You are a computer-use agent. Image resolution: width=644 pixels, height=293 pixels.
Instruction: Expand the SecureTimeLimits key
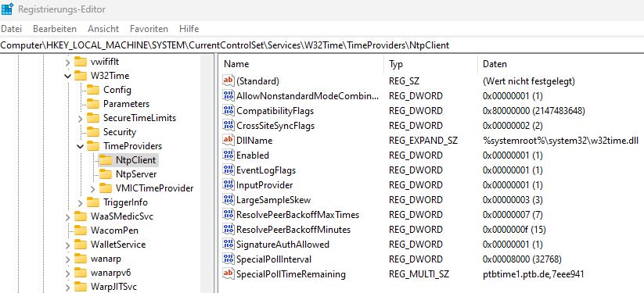pyautogui.click(x=80, y=119)
